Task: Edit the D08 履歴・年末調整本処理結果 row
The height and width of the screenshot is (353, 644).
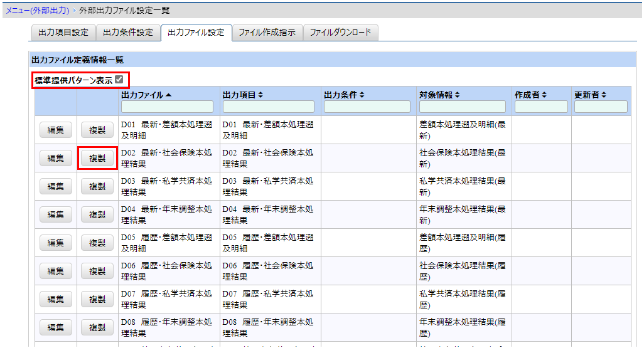Action: [56, 327]
